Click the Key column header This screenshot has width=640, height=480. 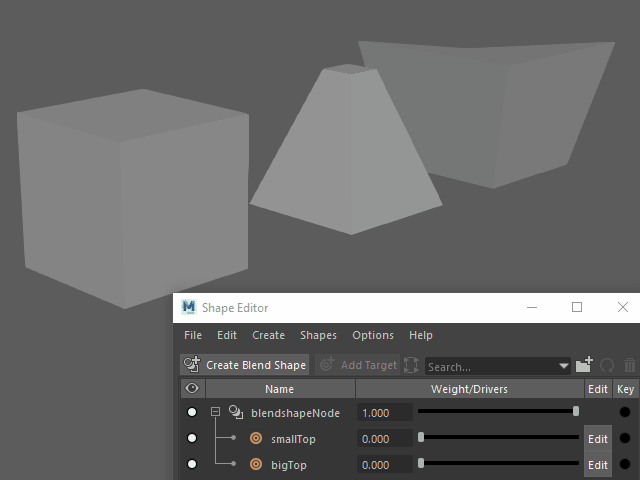pos(625,389)
